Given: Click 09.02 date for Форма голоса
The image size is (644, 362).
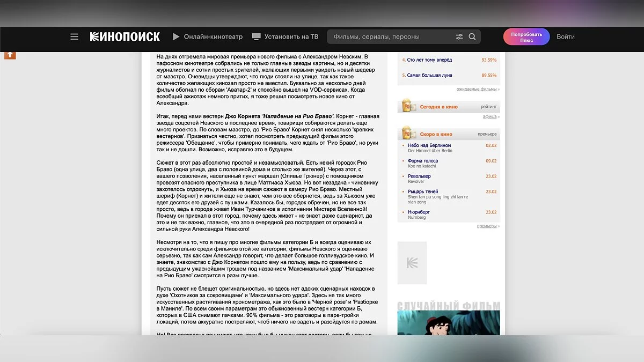Looking at the screenshot, I should coord(491,161).
